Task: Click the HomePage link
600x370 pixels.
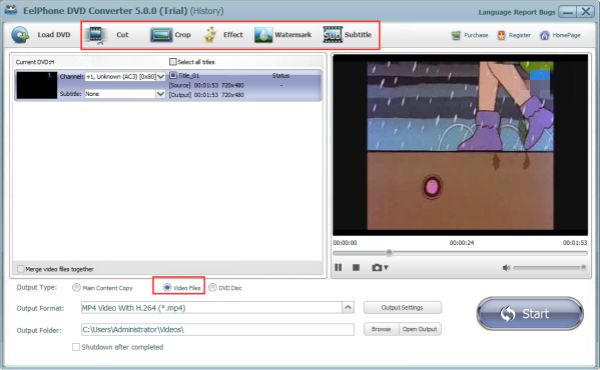Action: click(x=566, y=35)
